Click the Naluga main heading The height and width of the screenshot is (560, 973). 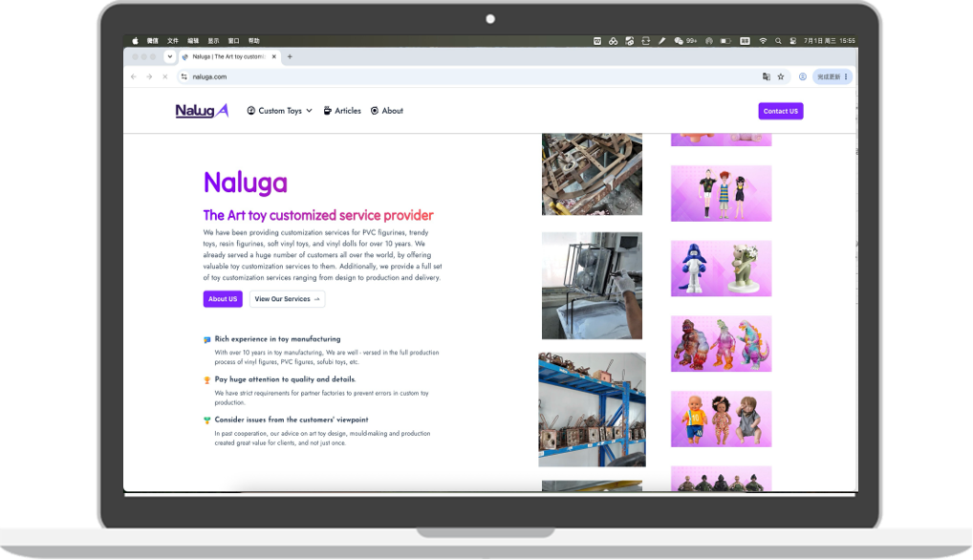click(246, 183)
